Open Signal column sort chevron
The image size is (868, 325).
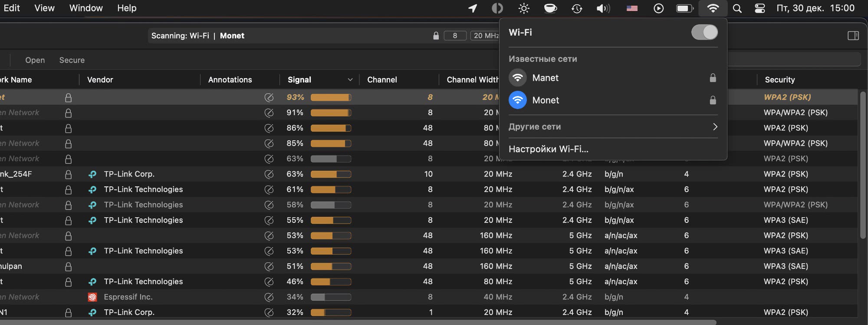click(350, 80)
